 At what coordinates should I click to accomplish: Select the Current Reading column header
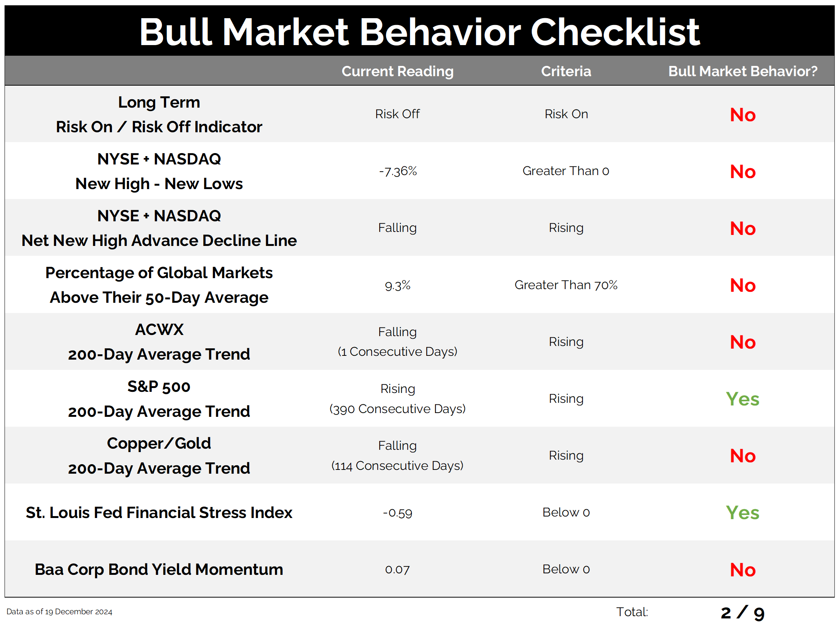[x=397, y=71]
